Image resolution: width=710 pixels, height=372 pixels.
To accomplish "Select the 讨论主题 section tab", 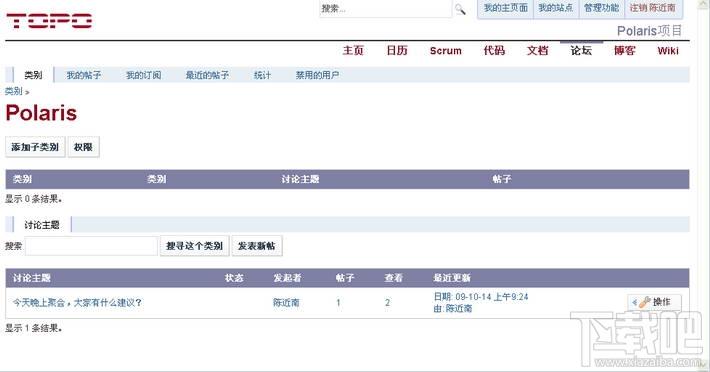I will click(x=42, y=224).
